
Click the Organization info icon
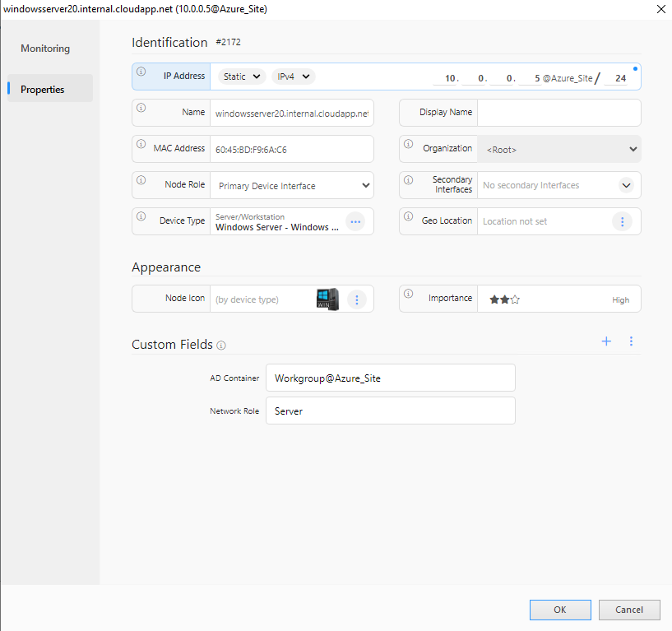409,144
